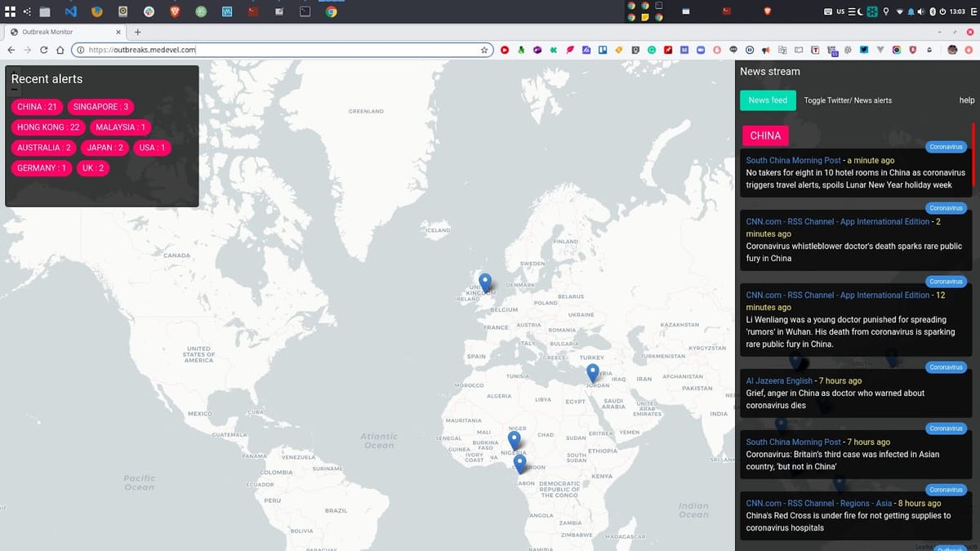Filter alerts by GERMANY : 1
This screenshot has height=551, width=980.
point(42,168)
